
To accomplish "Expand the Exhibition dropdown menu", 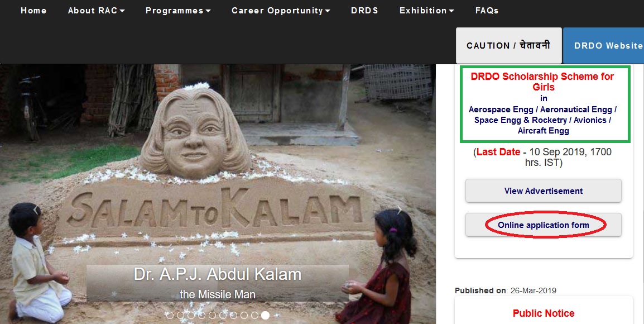I will pos(426,11).
